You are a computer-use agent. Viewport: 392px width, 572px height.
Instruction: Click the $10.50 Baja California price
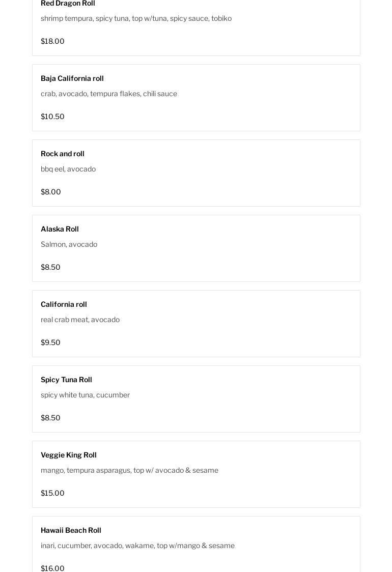[x=52, y=117]
